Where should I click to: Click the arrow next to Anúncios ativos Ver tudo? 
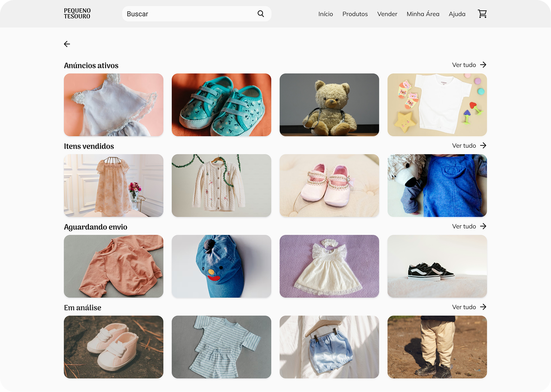coord(483,65)
